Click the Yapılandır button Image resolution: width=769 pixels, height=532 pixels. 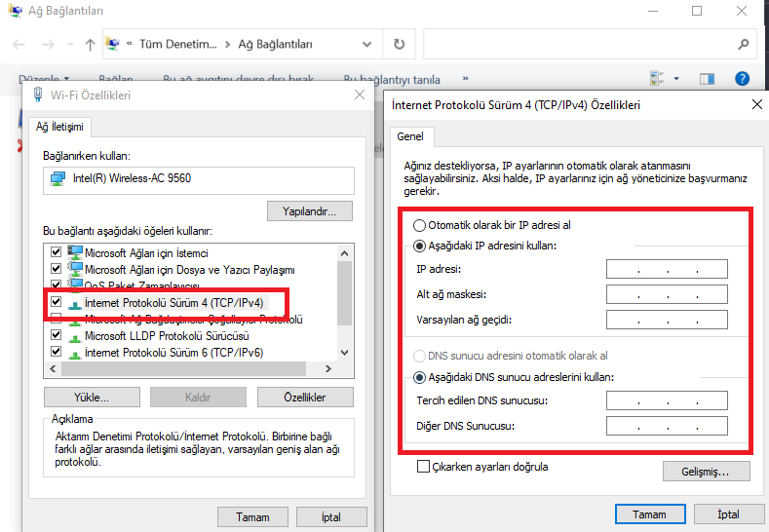310,211
